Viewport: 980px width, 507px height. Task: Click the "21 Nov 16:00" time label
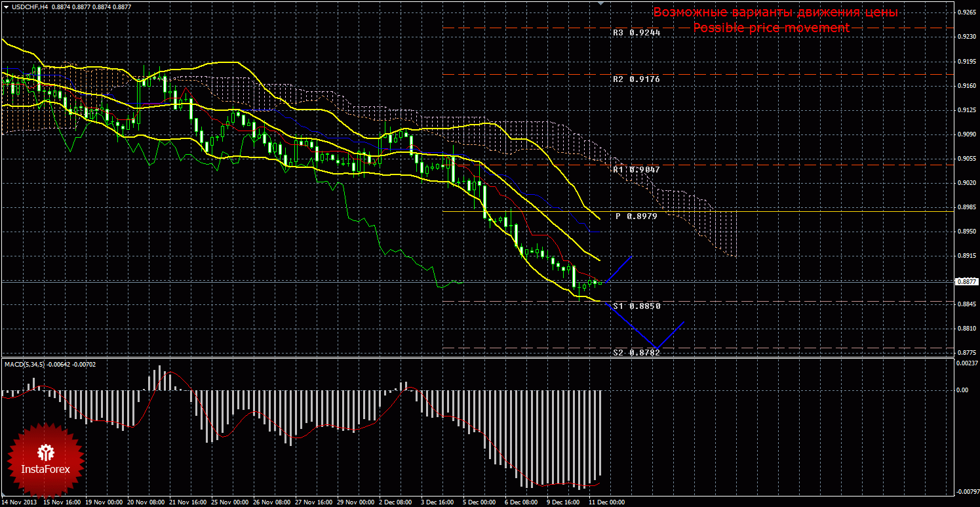(x=188, y=502)
